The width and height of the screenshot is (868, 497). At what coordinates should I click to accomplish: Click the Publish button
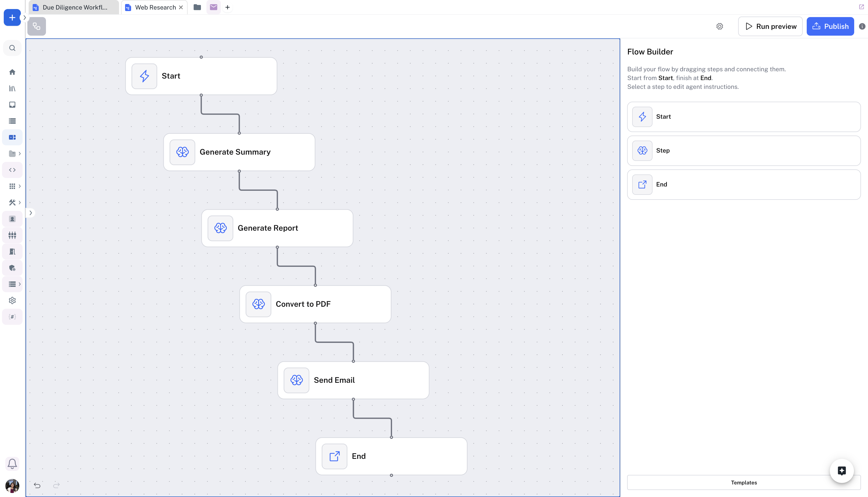point(830,26)
